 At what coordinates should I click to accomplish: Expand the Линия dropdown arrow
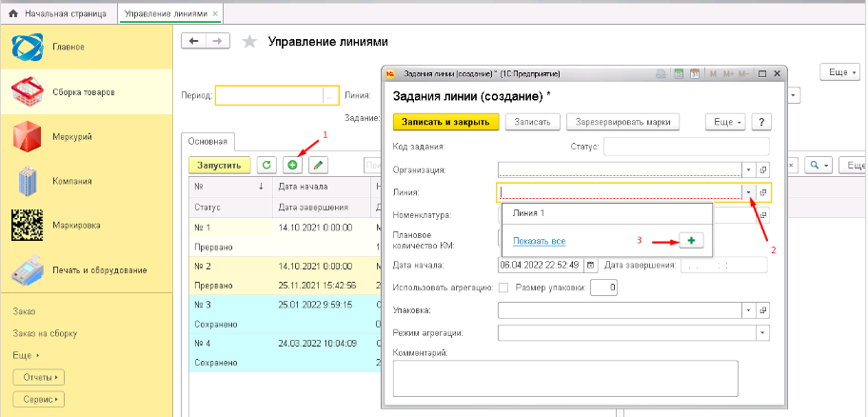pyautogui.click(x=749, y=192)
